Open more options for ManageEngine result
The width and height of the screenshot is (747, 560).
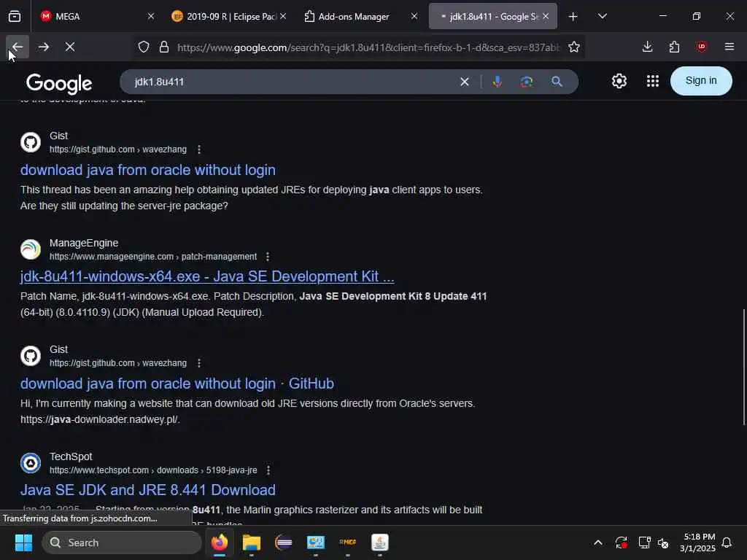[268, 257]
